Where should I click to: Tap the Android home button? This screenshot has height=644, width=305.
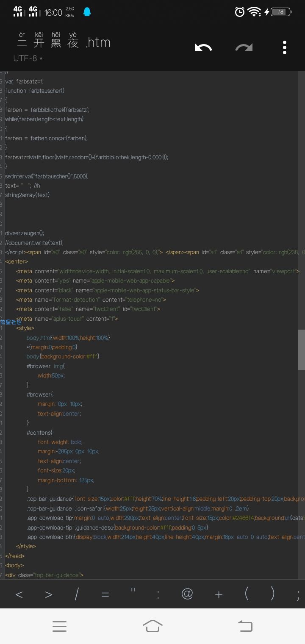click(152, 626)
